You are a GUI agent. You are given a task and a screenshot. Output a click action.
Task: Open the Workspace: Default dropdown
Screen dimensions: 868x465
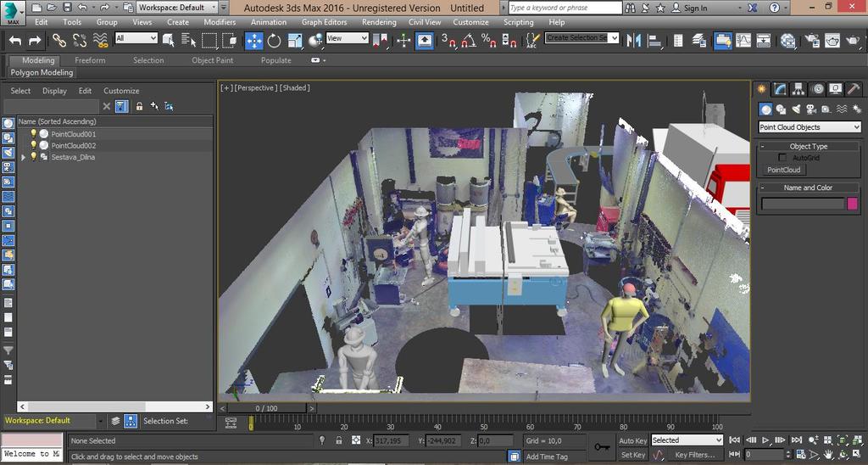(178, 8)
